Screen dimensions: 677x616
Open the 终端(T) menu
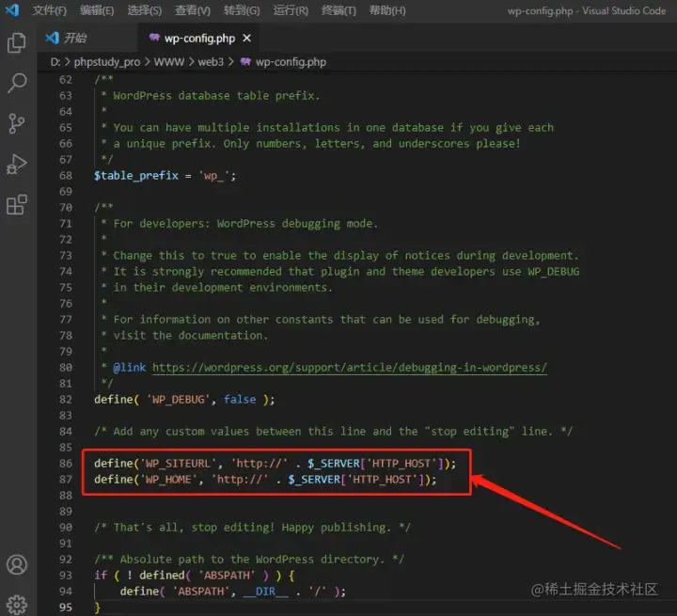coord(338,10)
